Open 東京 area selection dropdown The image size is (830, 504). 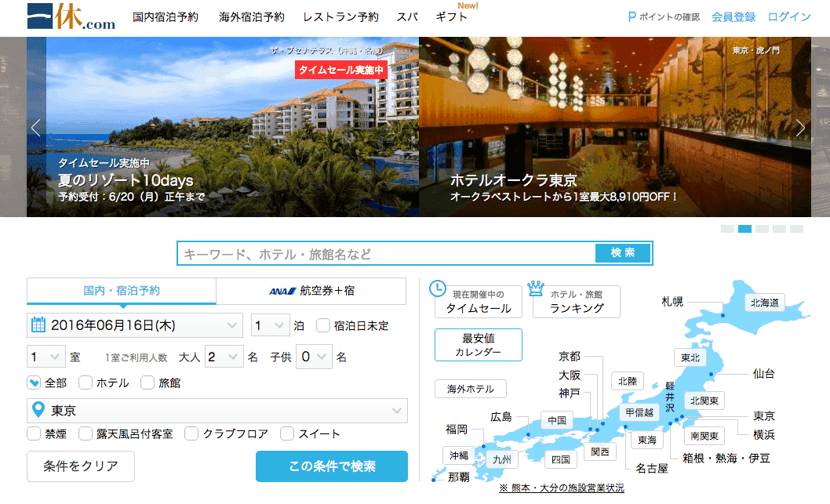(x=217, y=411)
